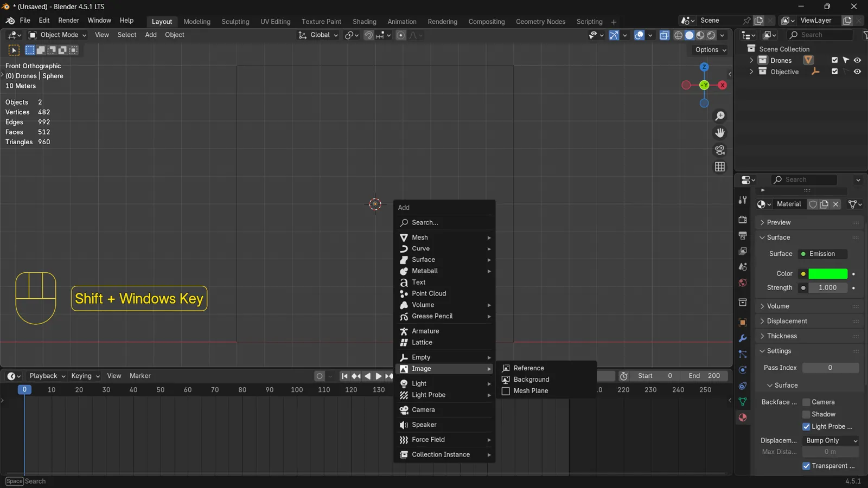
Task: Open the Output properties tab icon
Action: [743, 235]
